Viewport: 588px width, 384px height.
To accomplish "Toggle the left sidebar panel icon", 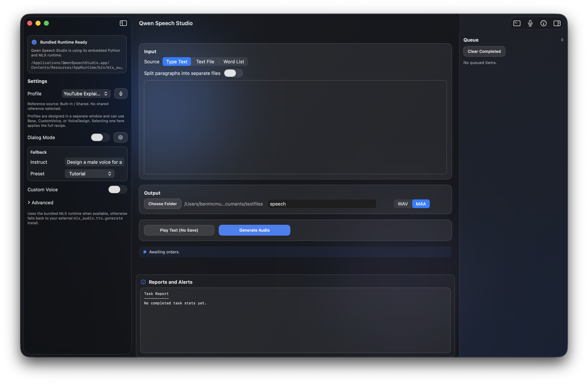I will (123, 23).
